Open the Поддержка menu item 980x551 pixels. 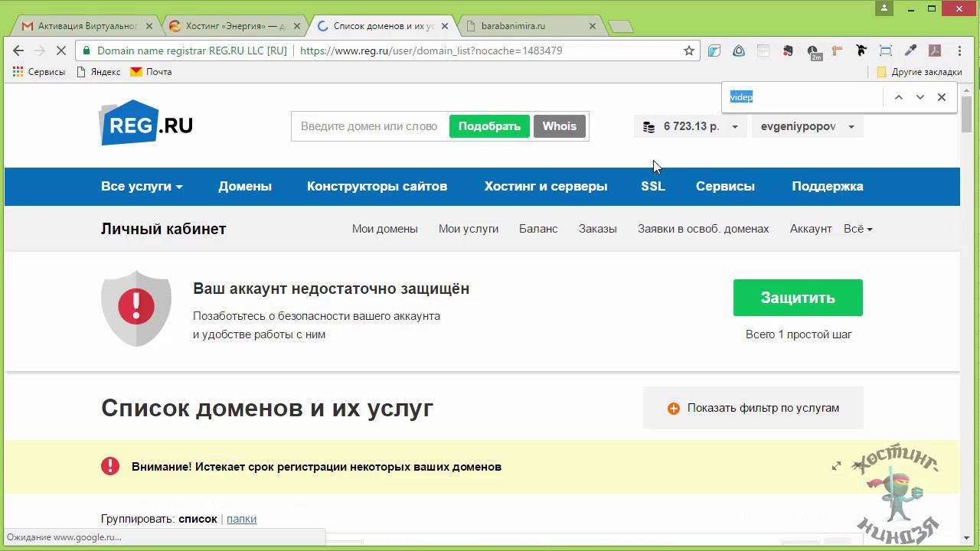828,186
